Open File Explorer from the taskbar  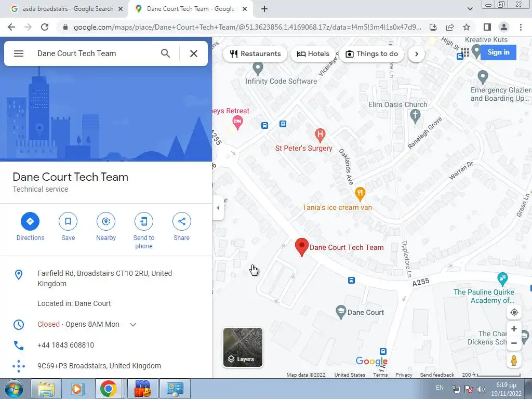(46, 389)
